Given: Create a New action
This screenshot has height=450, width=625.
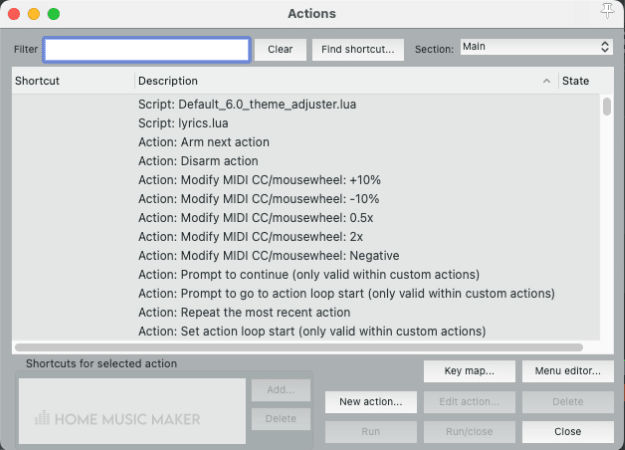Looking at the screenshot, I should coord(371,402).
